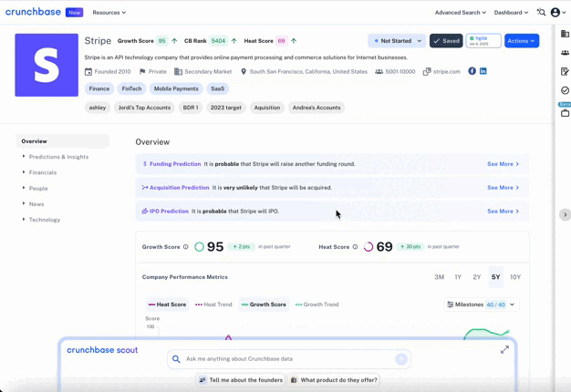
Task: Click the Jordi's Top Accounts list tag
Action: click(x=144, y=108)
